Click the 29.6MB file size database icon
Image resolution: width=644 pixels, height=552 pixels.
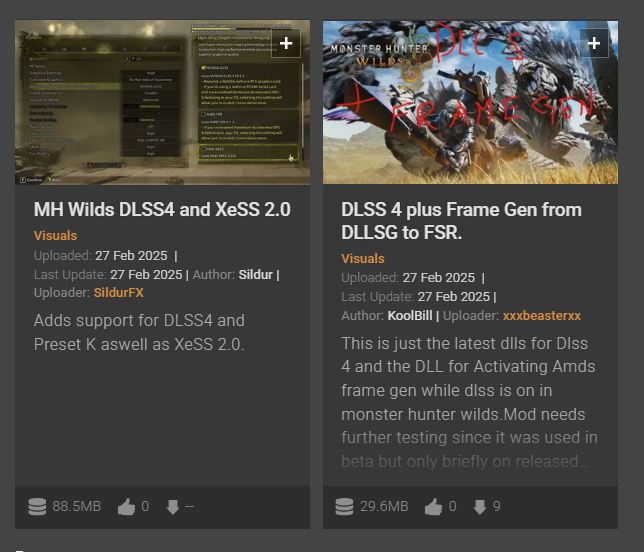tap(344, 506)
